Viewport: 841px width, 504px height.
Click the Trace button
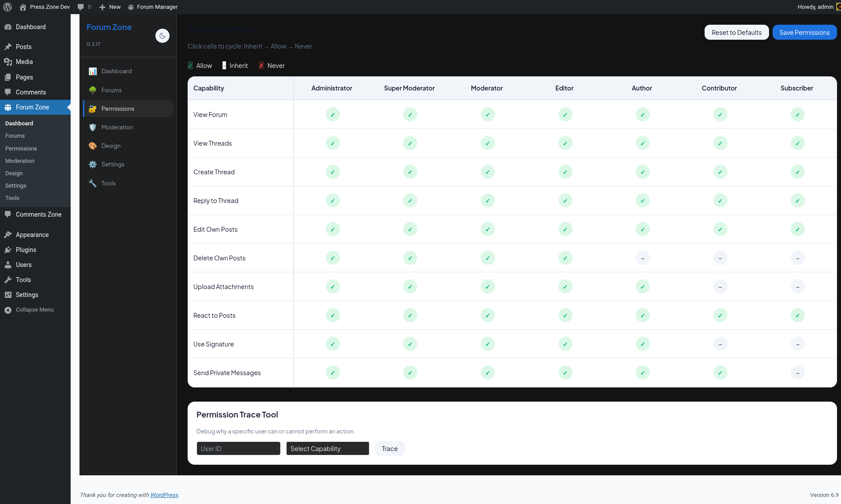click(x=390, y=448)
